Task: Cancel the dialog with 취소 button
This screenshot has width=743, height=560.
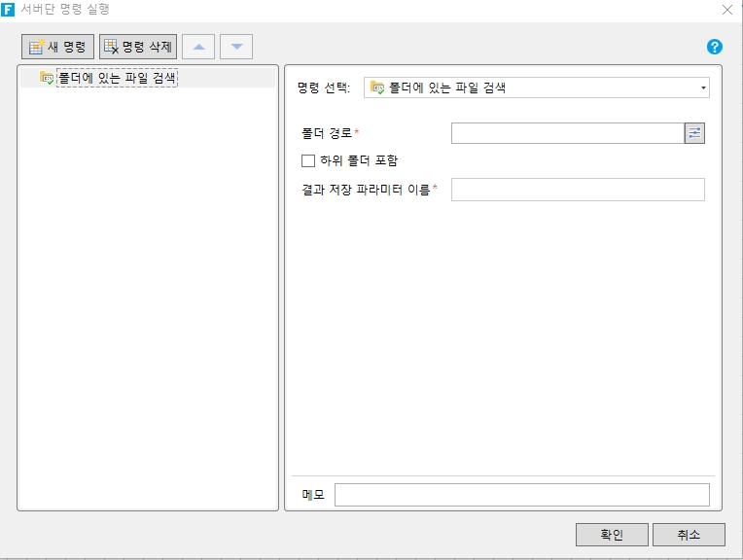Action: click(689, 535)
